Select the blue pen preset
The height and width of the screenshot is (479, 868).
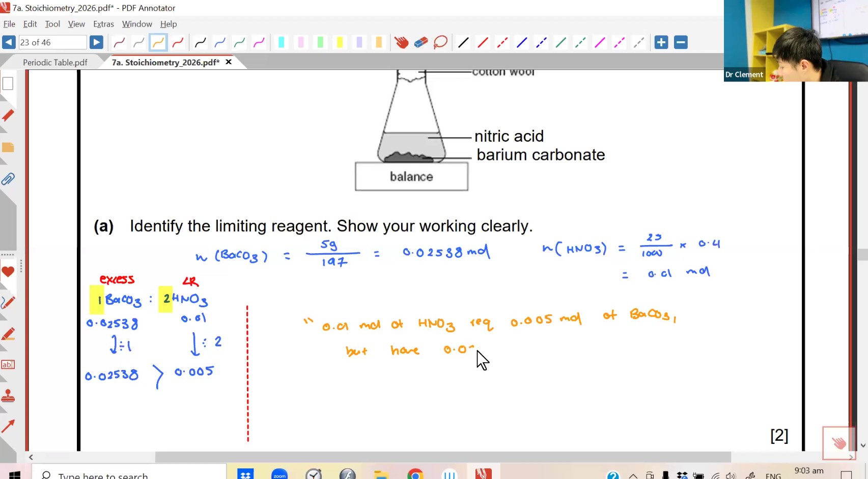click(x=220, y=42)
